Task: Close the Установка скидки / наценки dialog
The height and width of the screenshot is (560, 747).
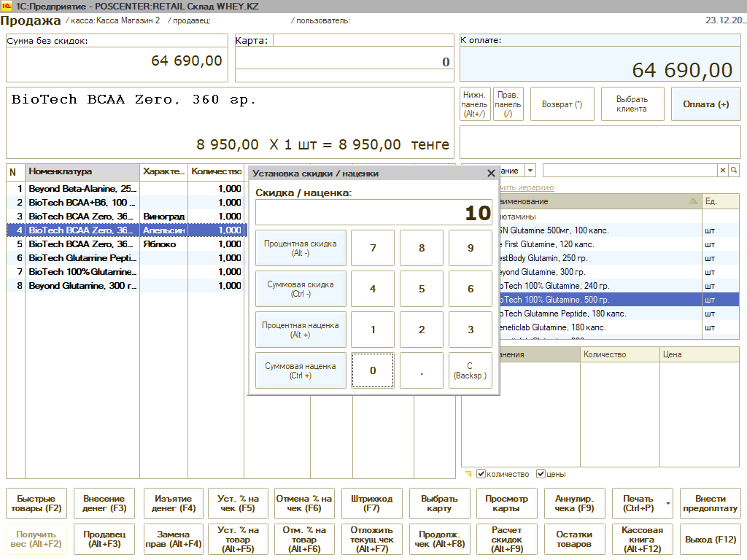Action: pos(491,174)
